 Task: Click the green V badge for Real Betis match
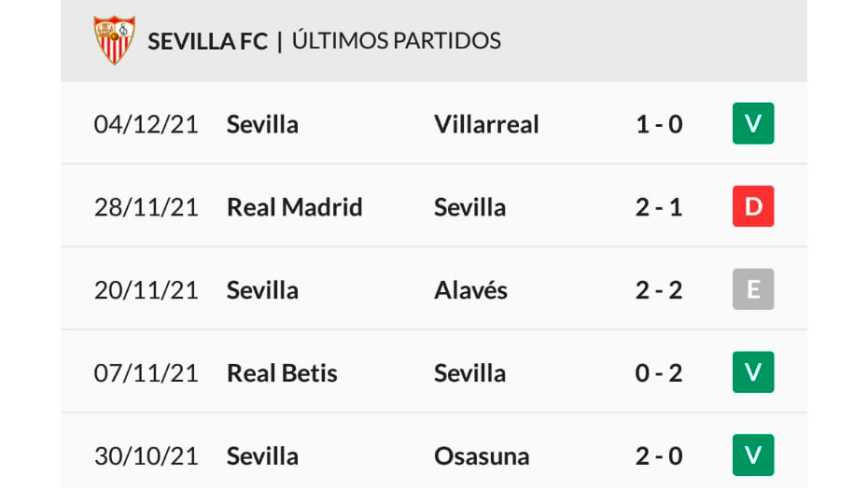(x=753, y=373)
